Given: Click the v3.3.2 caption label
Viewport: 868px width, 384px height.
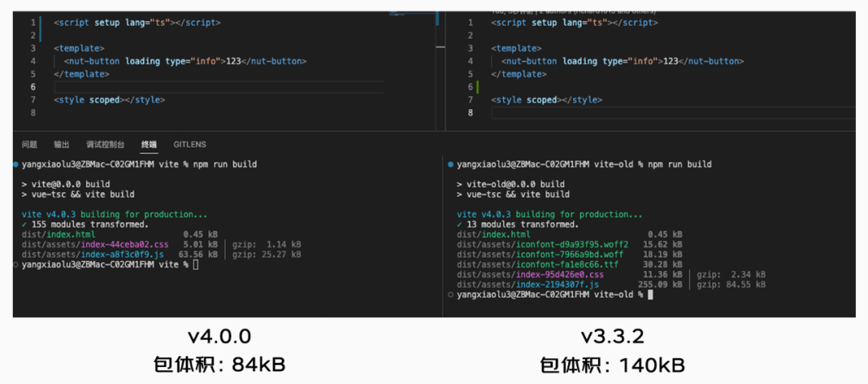Looking at the screenshot, I should [612, 337].
